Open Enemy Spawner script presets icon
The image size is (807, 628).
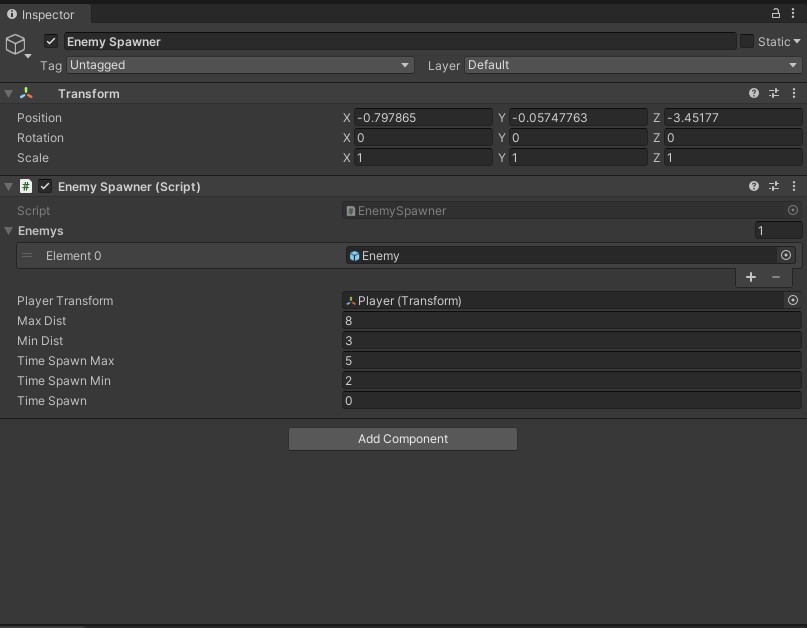(x=774, y=186)
